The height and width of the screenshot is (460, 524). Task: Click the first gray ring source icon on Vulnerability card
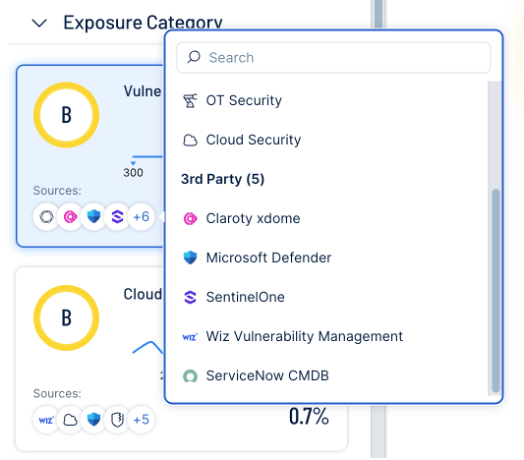[x=46, y=217]
